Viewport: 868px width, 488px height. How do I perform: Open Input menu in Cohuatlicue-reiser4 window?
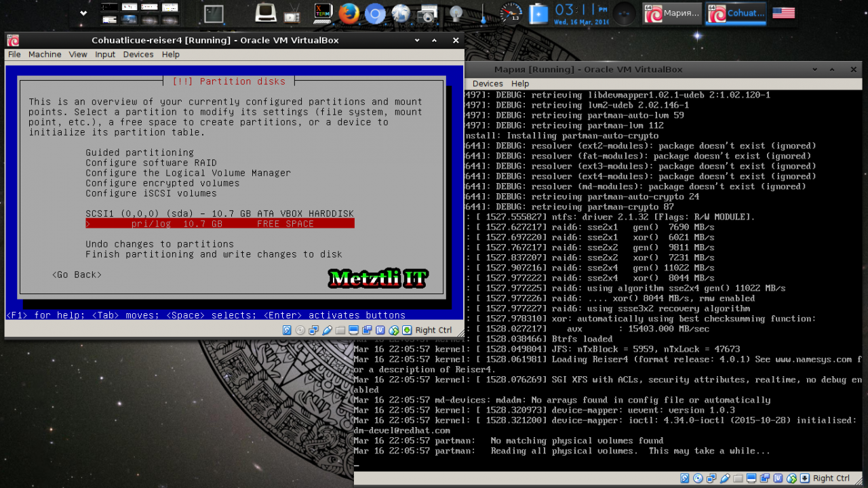(105, 54)
